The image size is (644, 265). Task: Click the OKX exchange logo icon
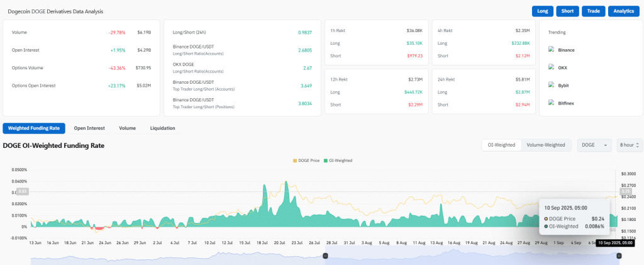[552, 67]
